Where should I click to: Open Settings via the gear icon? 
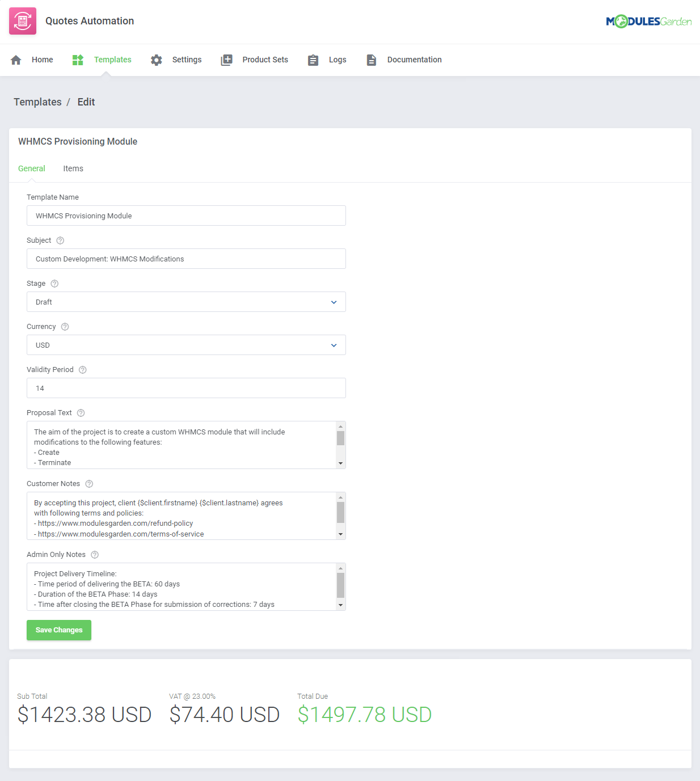(x=156, y=60)
